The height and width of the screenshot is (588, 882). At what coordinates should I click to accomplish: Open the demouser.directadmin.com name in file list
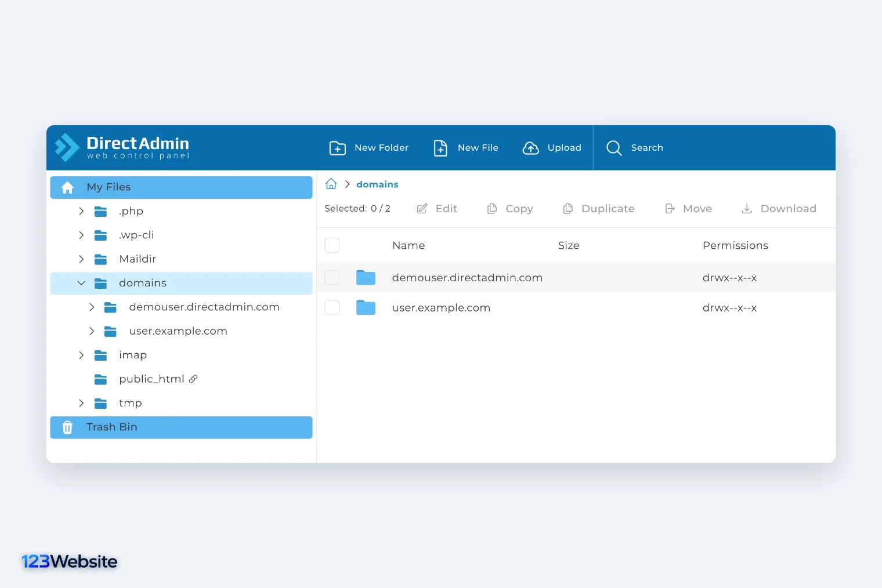click(467, 278)
